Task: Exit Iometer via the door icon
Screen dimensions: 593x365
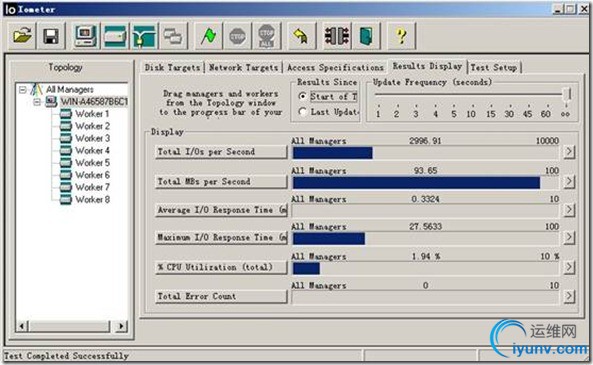Action: (366, 36)
